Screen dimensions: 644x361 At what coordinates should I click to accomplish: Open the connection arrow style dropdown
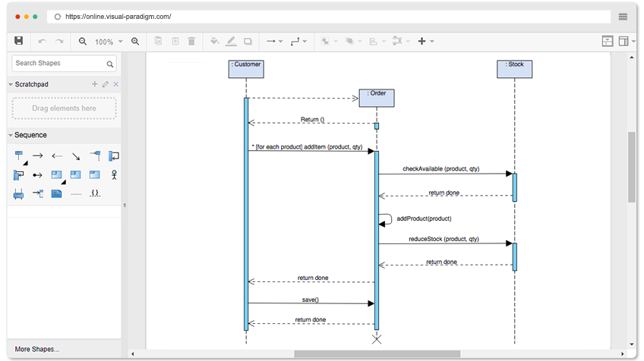click(274, 42)
